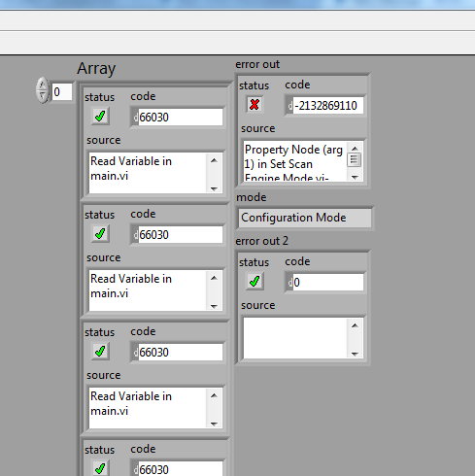Click source text box in second Array element
The width and height of the screenshot is (475, 476).
pos(148,290)
